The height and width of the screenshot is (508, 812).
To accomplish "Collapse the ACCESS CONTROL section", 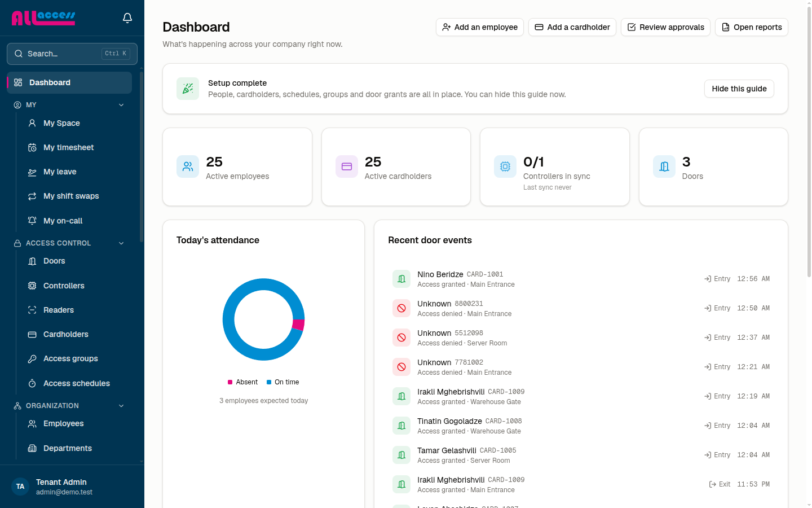I will [121, 243].
